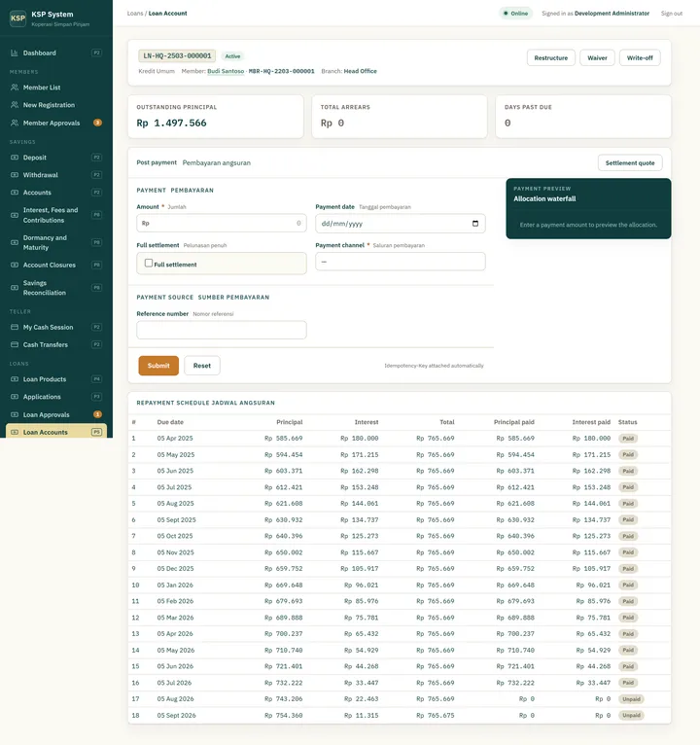The width and height of the screenshot is (700, 745).
Task: Click due date 05 Apr 2025
Action: point(175,439)
